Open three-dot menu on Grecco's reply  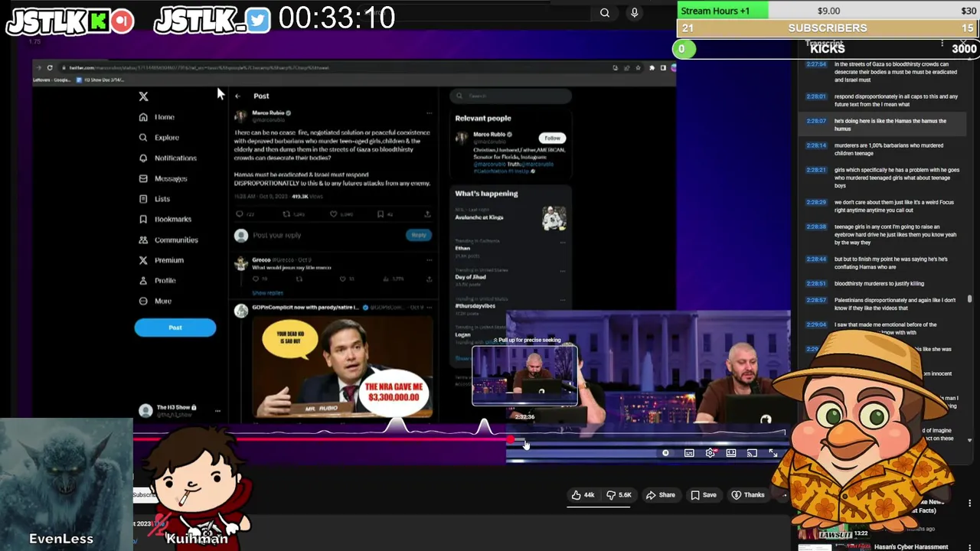point(429,260)
